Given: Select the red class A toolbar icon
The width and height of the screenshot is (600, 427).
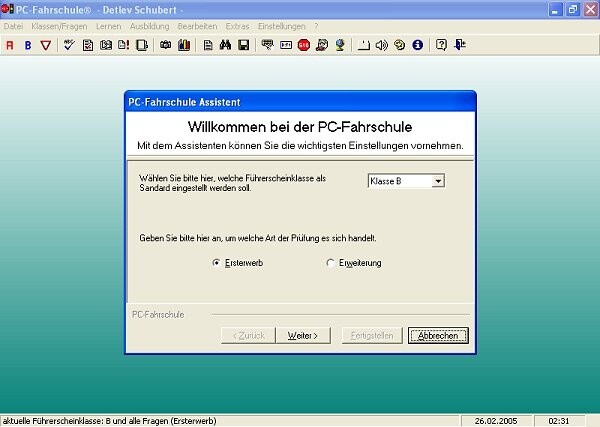Looking at the screenshot, I should pos(10,45).
